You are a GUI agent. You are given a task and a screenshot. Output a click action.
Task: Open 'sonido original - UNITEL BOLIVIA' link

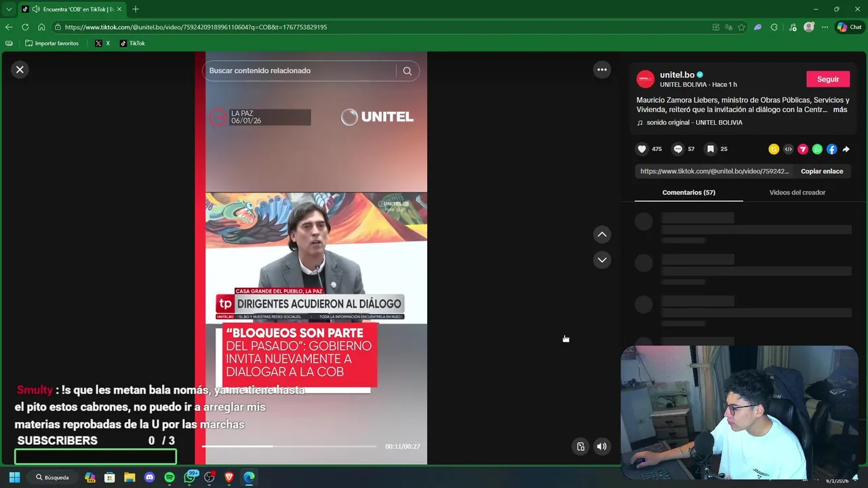click(694, 123)
